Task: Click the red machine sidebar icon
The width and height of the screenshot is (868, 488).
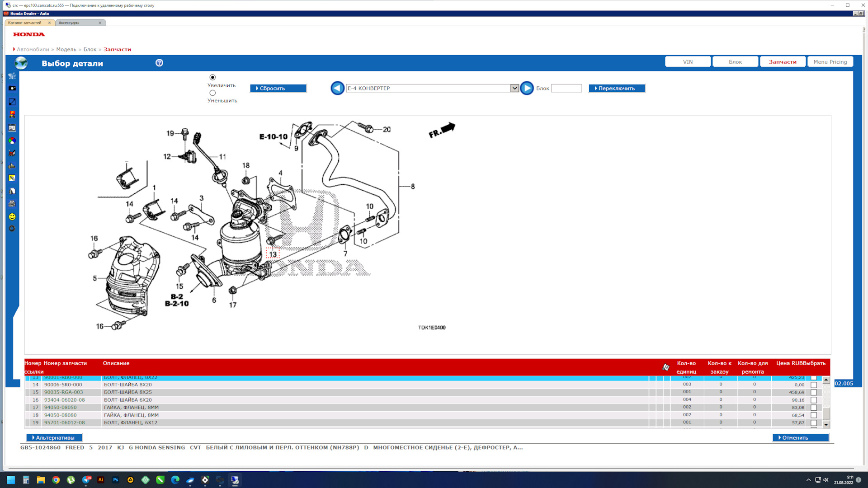Action: 12,153
